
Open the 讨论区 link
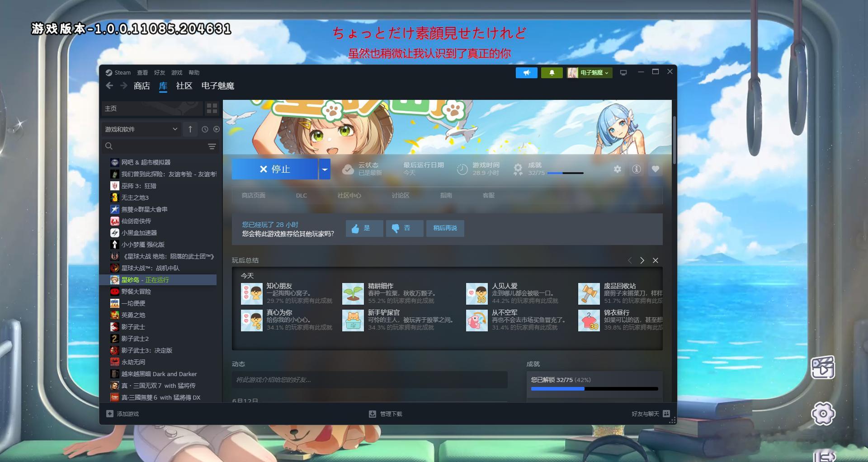click(401, 195)
